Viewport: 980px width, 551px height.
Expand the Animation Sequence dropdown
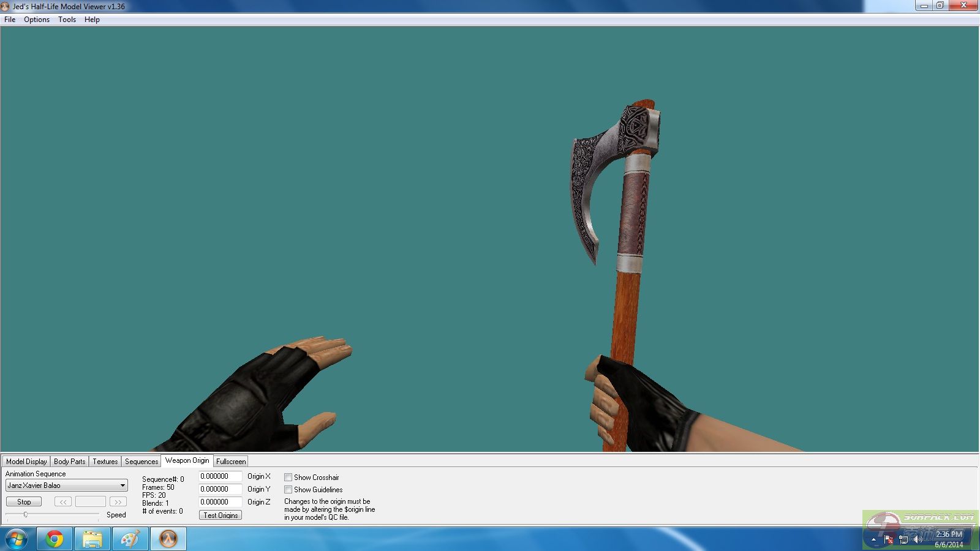[x=123, y=485]
